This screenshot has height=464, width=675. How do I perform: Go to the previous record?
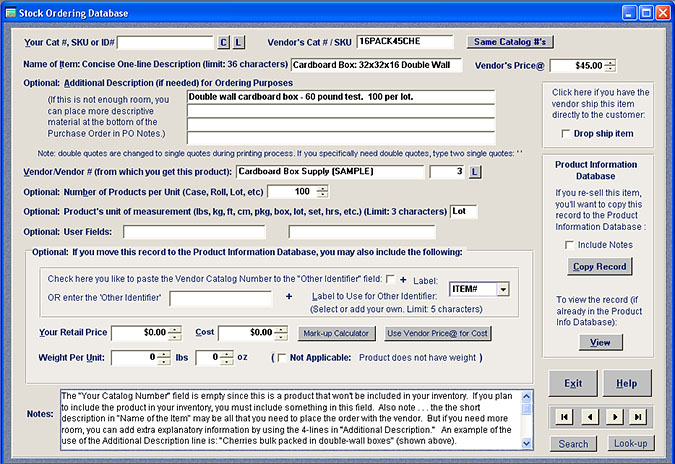(x=590, y=417)
